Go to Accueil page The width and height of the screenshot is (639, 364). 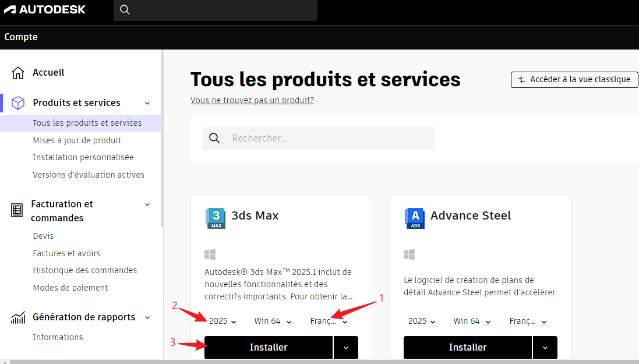[48, 73]
